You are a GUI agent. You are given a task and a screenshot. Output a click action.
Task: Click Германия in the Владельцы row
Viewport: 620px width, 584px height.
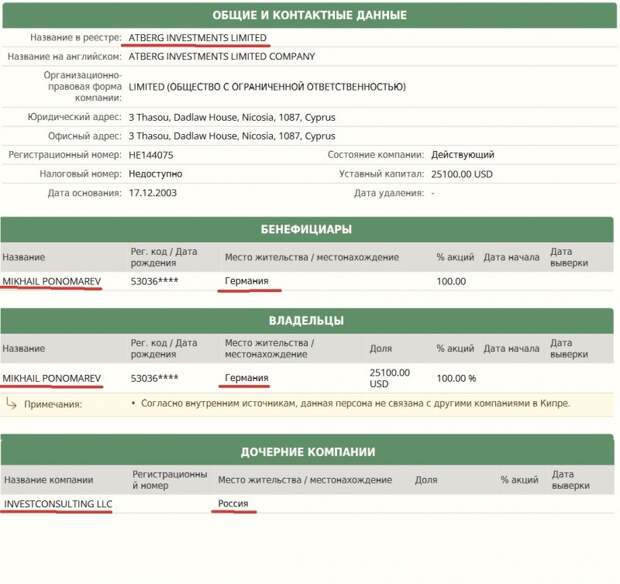[x=246, y=378]
